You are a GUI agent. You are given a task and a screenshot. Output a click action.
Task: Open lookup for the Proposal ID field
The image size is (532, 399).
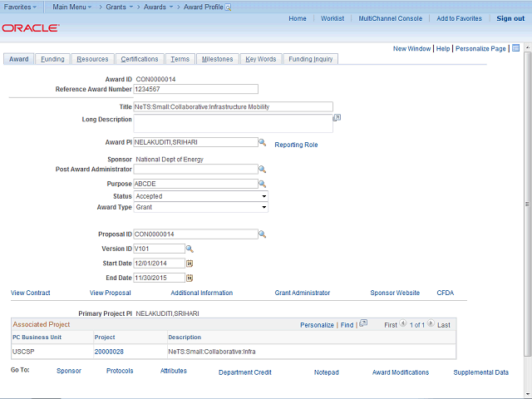[262, 234]
